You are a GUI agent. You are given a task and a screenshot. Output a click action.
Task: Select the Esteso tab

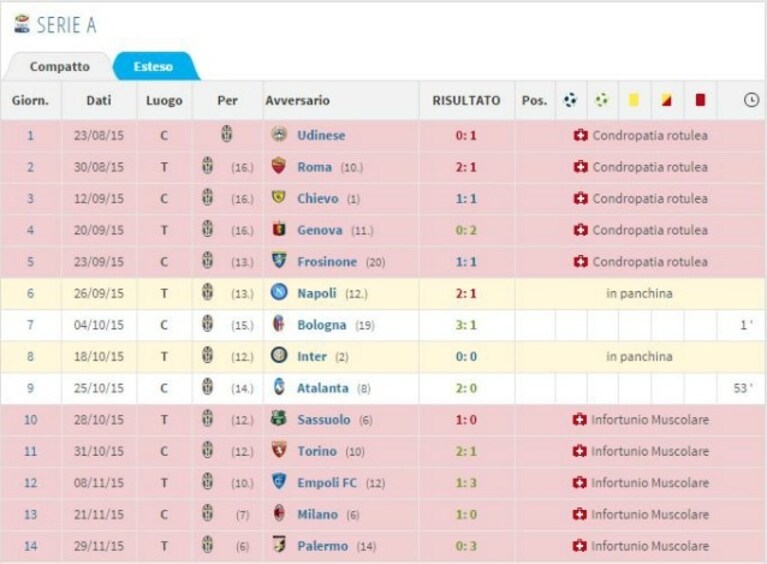[153, 67]
